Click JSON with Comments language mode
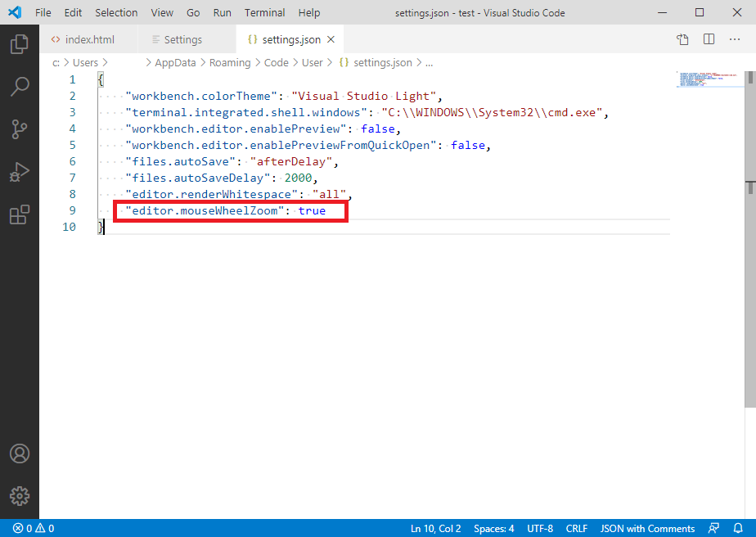The image size is (756, 537). [647, 528]
